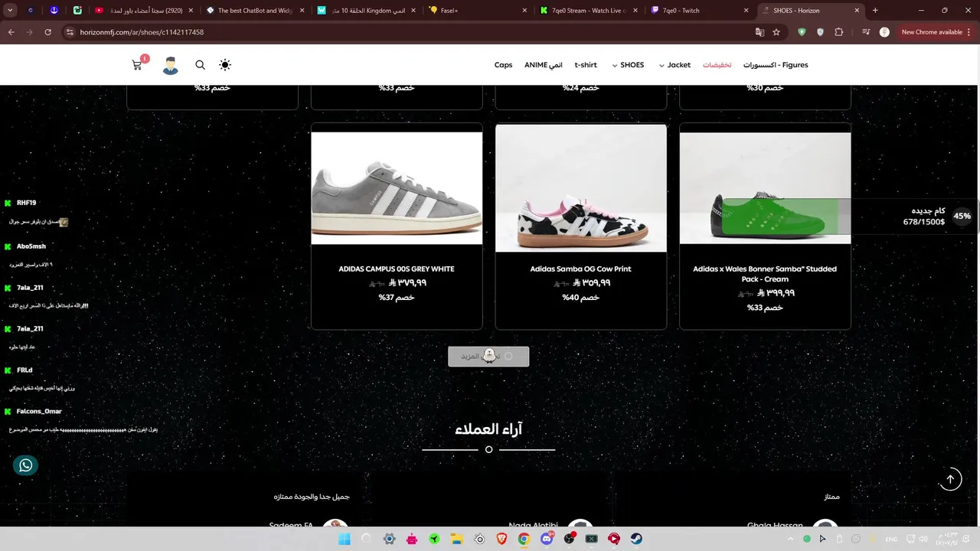Open Windows taskbar search
This screenshot has width=980, height=551.
[x=366, y=539]
